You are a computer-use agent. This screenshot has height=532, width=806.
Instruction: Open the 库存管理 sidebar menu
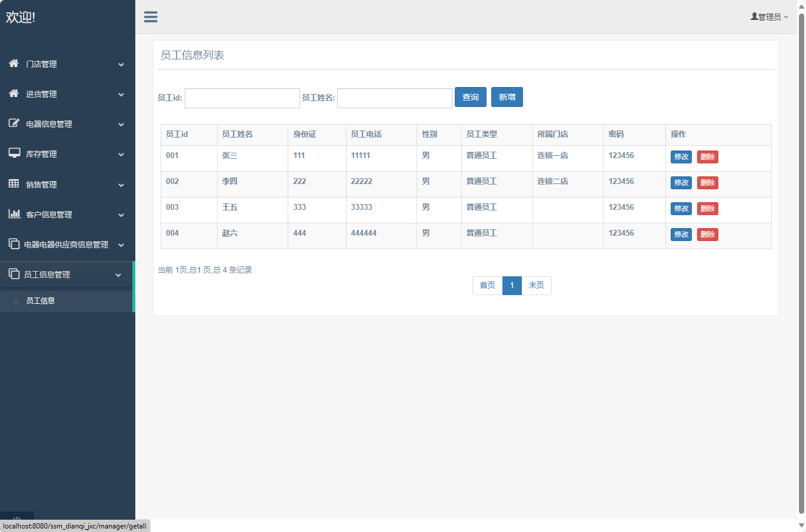click(x=42, y=154)
